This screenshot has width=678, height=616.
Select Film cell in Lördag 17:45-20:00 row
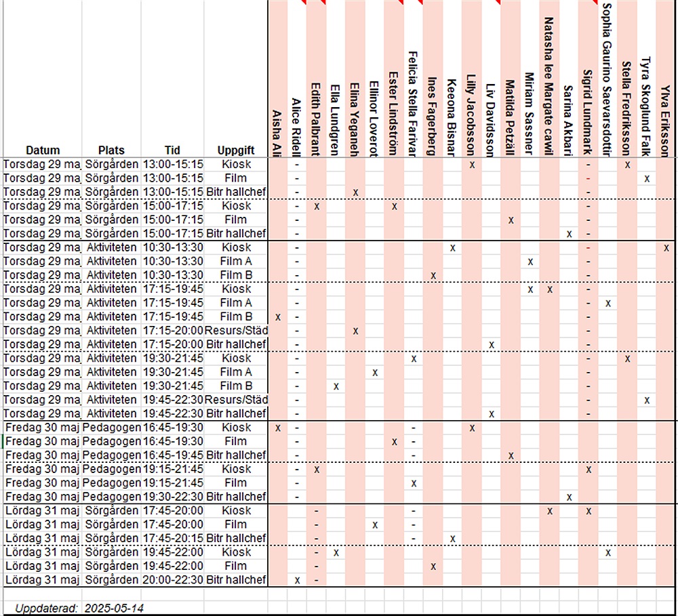[x=236, y=525]
